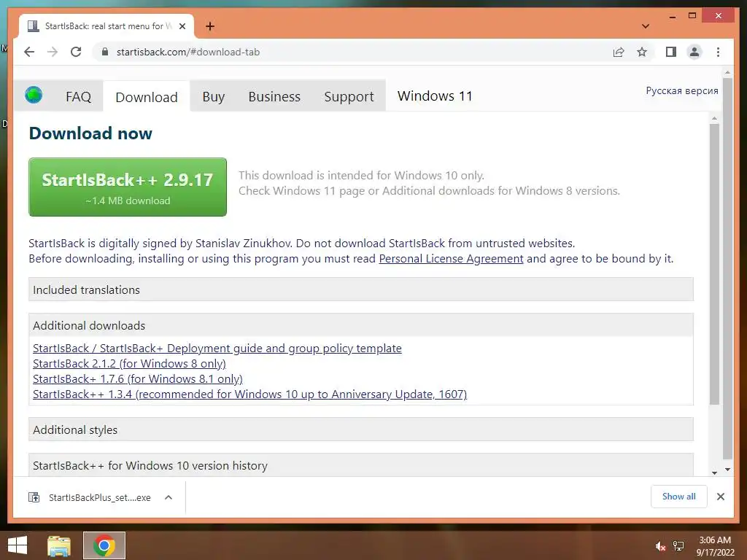Open File Explorer from the taskbar
Image resolution: width=747 pixels, height=560 pixels.
[59, 545]
